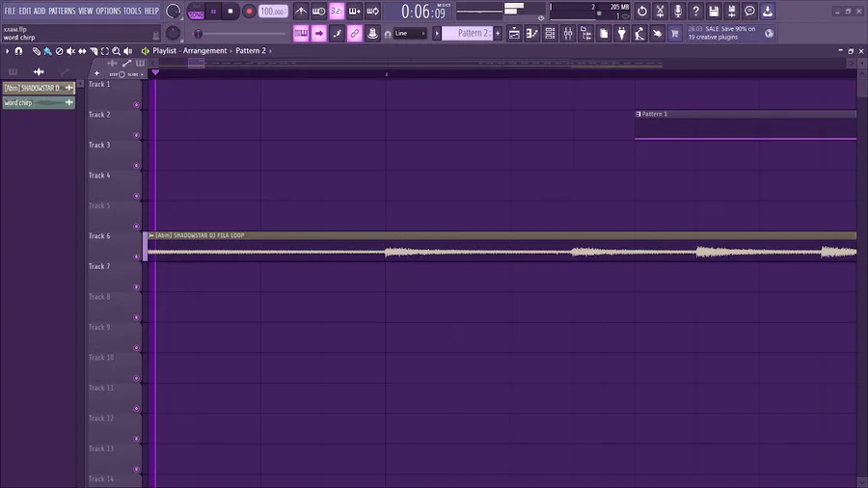Viewport: 868px width, 488px height.
Task: Open pattern list arrow left of Pattern 2
Action: pos(437,33)
